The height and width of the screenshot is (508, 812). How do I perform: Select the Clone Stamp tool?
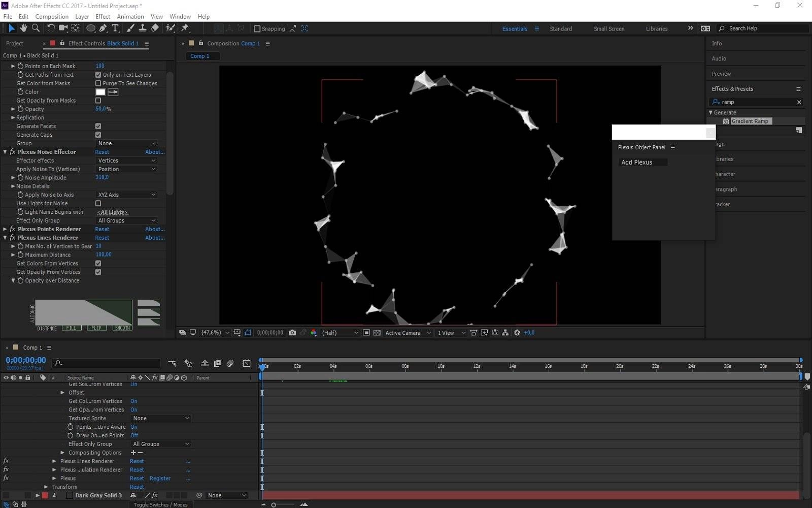143,28
